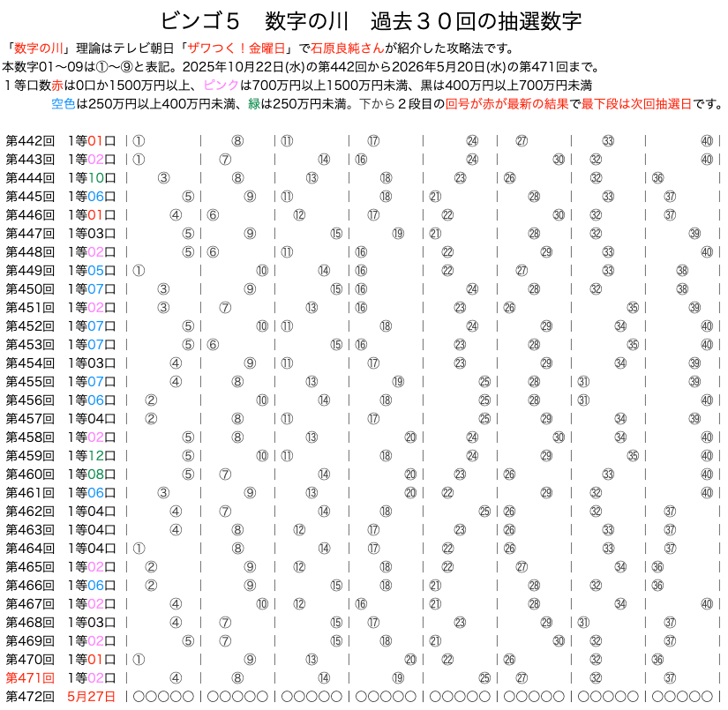Click the red row label 第471回
The image size is (728, 710).
pos(30,678)
